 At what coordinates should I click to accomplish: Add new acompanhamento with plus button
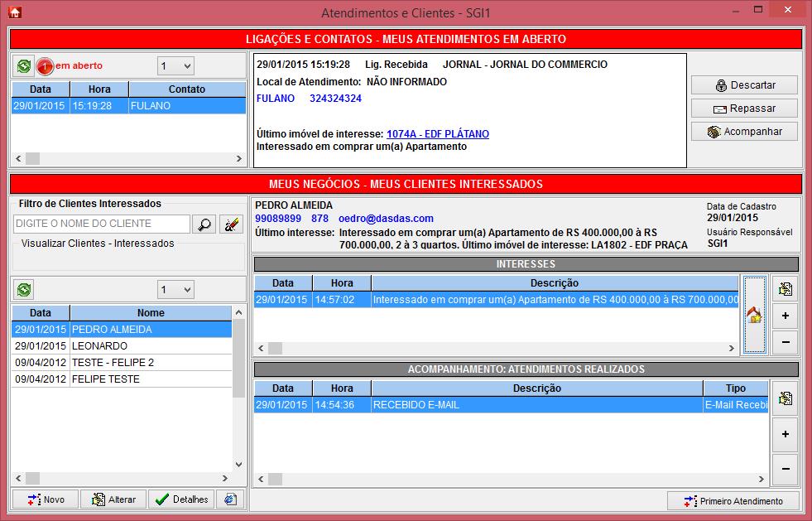point(785,434)
